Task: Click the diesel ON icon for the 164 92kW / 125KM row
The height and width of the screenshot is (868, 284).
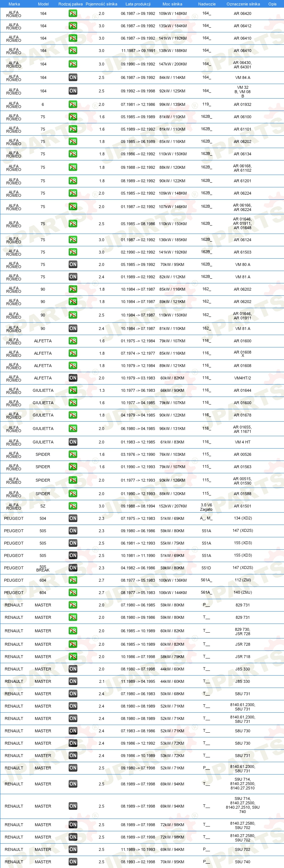Action: [73, 91]
